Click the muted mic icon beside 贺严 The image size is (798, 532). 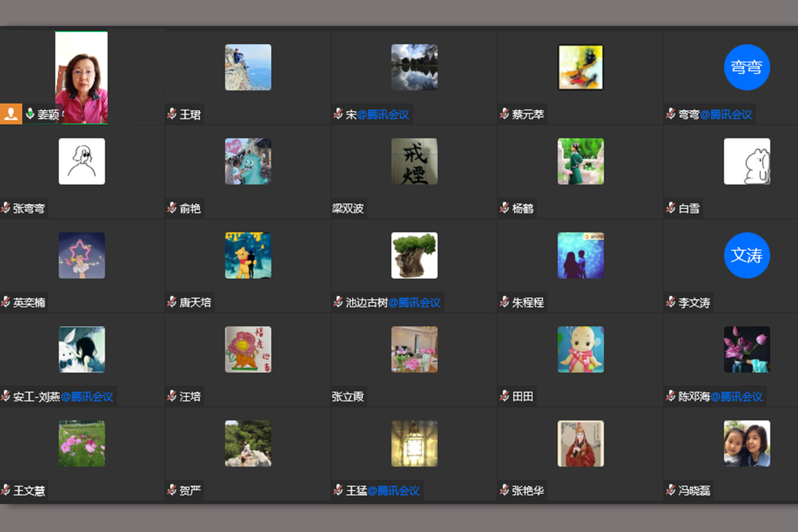(x=172, y=490)
